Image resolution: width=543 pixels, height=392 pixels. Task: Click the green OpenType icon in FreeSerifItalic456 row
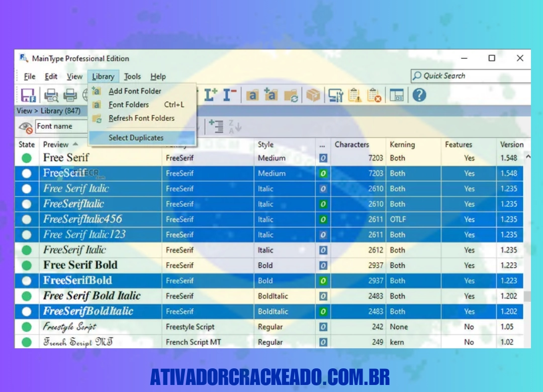(x=323, y=220)
